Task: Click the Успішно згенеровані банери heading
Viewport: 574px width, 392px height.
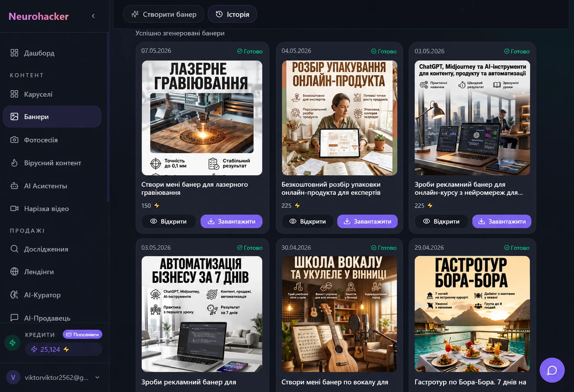Action: [x=180, y=33]
